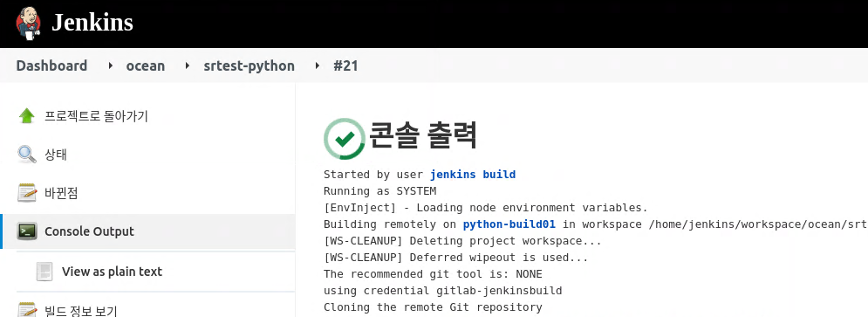Open 프로젝트로 돌아가기 sidebar link
The width and height of the screenshot is (868, 317).
click(96, 116)
